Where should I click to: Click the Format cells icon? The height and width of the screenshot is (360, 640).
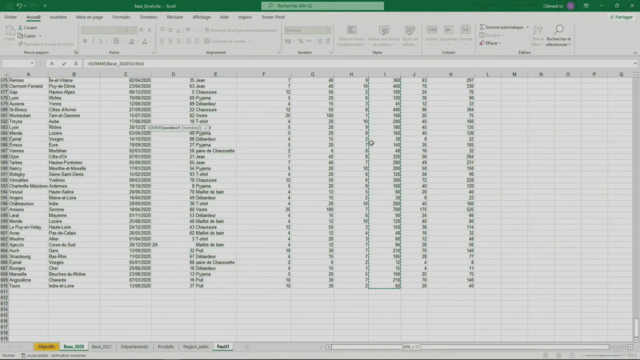(465, 30)
